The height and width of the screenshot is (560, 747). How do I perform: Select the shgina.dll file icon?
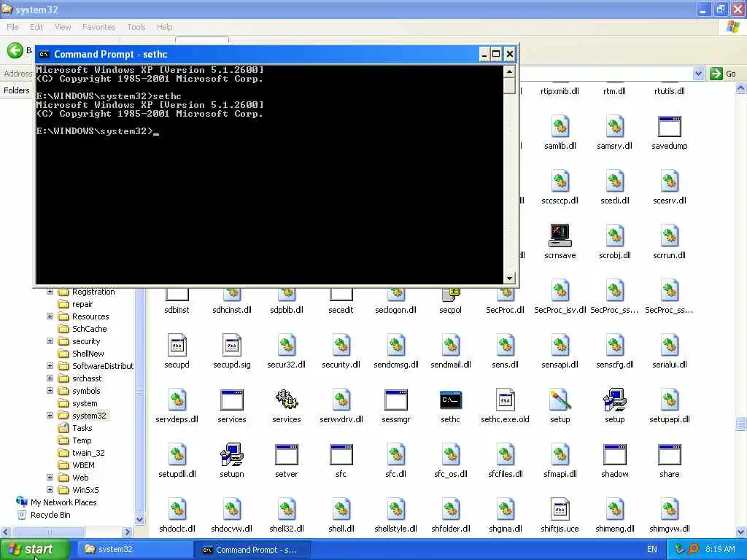505,509
